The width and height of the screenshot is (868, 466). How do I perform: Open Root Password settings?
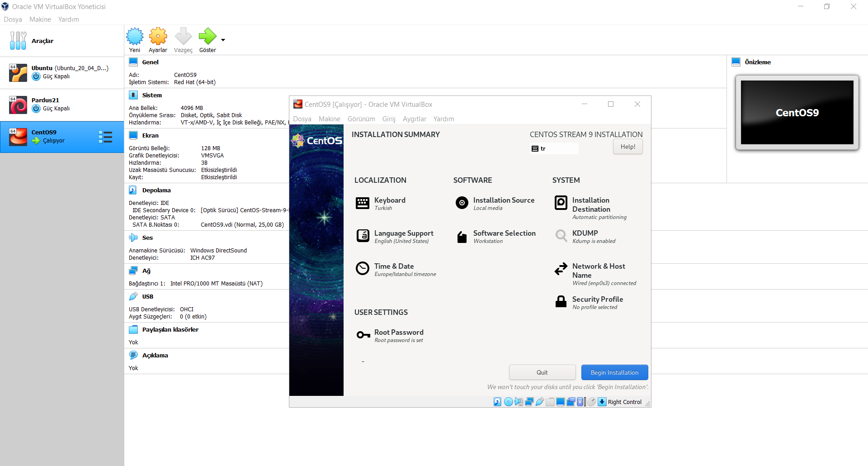(x=390, y=336)
